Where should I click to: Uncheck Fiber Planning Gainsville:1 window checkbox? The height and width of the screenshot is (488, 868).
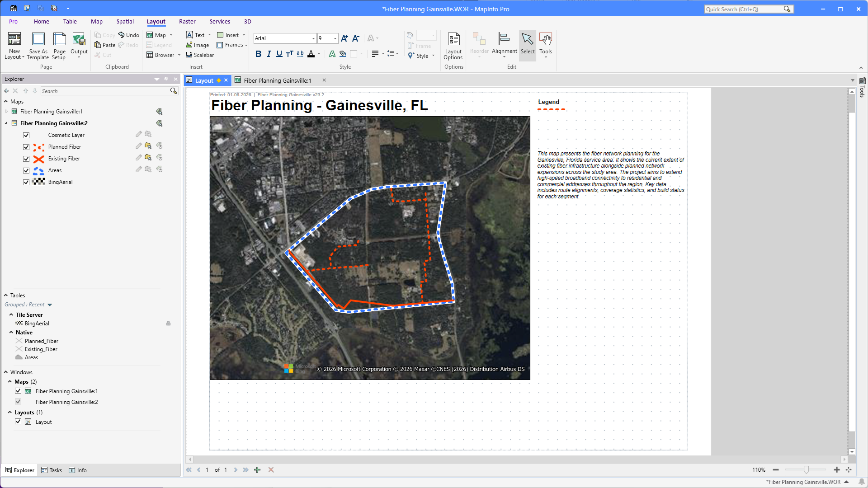pos(18,391)
